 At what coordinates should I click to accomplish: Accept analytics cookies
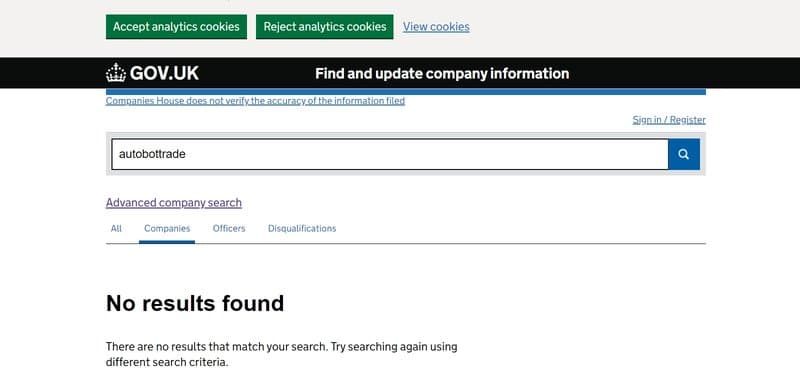177,27
